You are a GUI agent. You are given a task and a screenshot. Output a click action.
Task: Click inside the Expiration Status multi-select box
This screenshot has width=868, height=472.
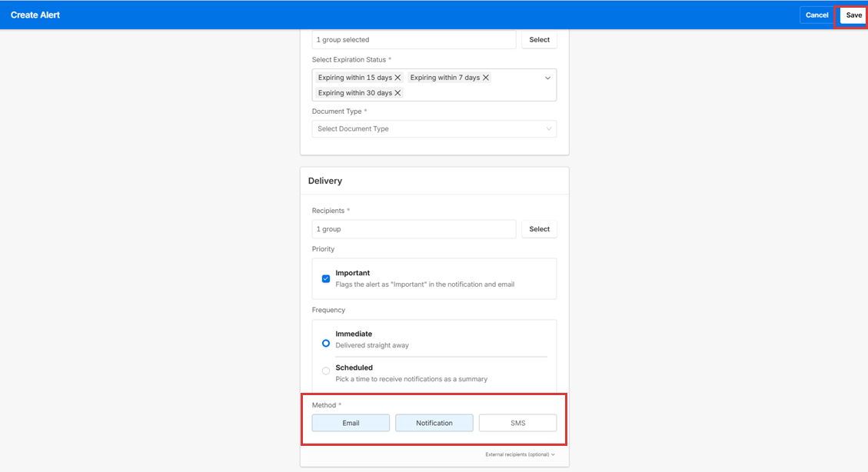point(477,92)
